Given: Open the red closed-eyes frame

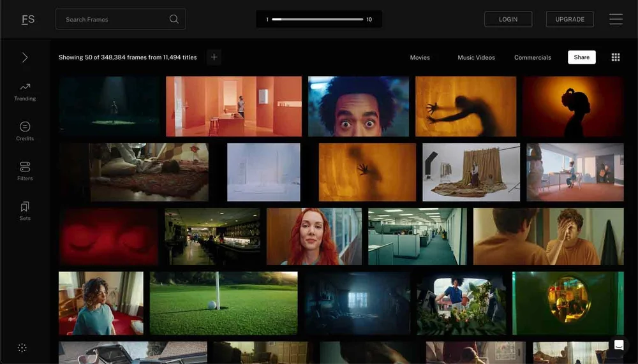Looking at the screenshot, I should tap(108, 237).
